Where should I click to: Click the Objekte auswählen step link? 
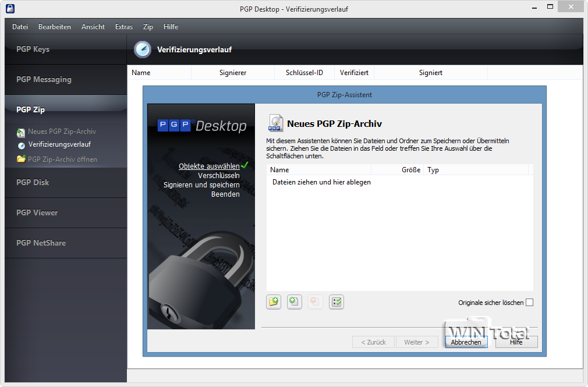click(208, 166)
